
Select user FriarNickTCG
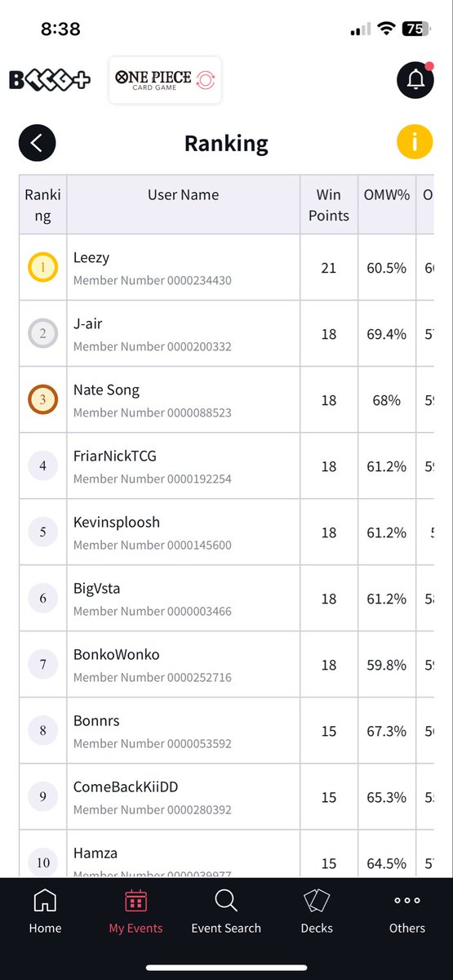(115, 457)
